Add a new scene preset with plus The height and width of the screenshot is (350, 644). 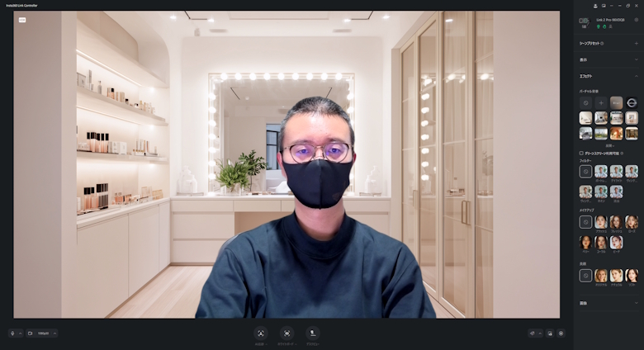click(636, 43)
